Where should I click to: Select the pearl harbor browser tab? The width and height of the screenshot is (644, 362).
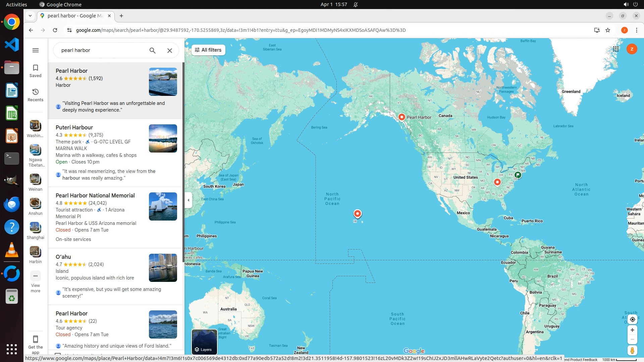[75, 16]
